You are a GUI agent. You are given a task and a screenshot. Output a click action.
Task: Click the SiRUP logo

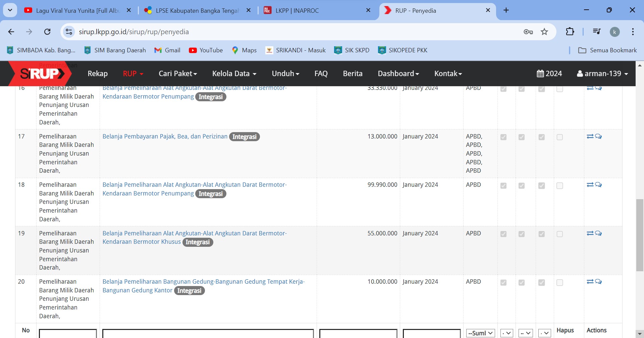click(41, 73)
